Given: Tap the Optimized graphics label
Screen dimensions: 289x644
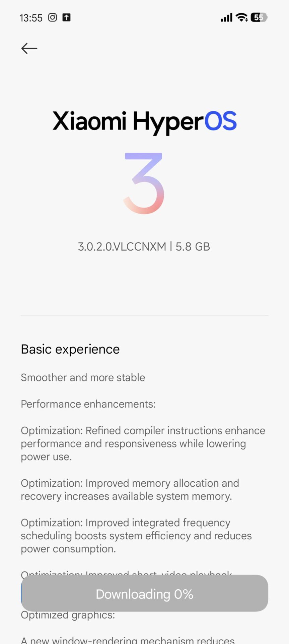Looking at the screenshot, I should (x=68, y=615).
